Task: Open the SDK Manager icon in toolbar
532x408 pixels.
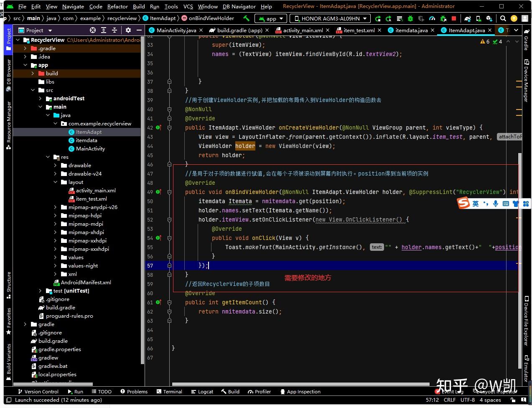Action: pyautogui.click(x=489, y=18)
